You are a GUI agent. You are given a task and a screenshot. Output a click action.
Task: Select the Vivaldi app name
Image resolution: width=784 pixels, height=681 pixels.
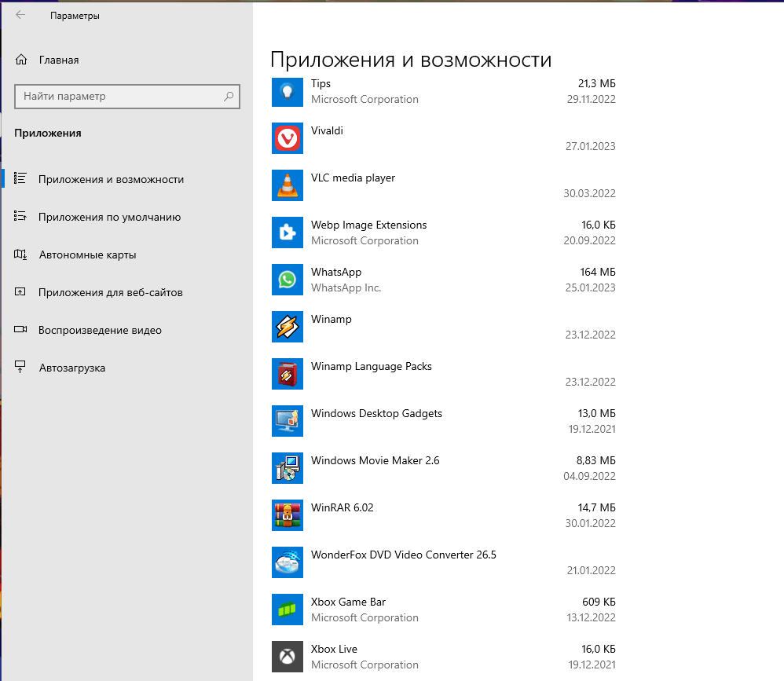327,130
